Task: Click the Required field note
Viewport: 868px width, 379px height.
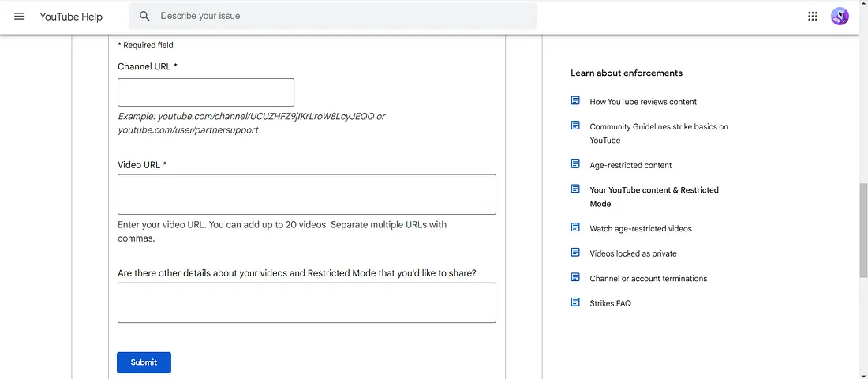Action: pos(146,46)
